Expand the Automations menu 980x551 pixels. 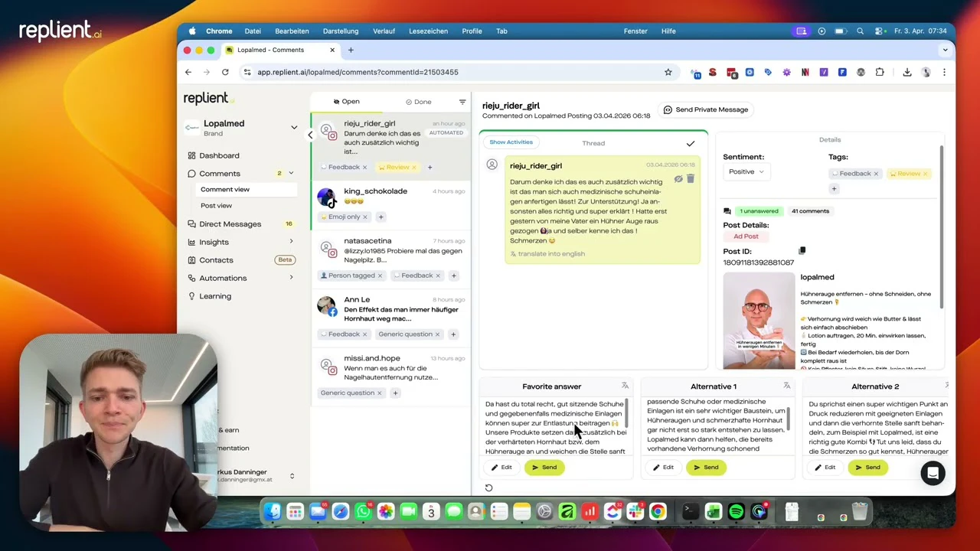(x=291, y=278)
